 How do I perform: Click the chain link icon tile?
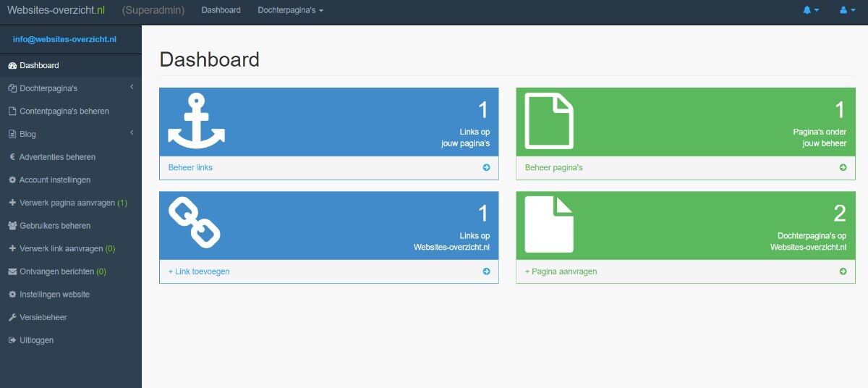click(195, 224)
